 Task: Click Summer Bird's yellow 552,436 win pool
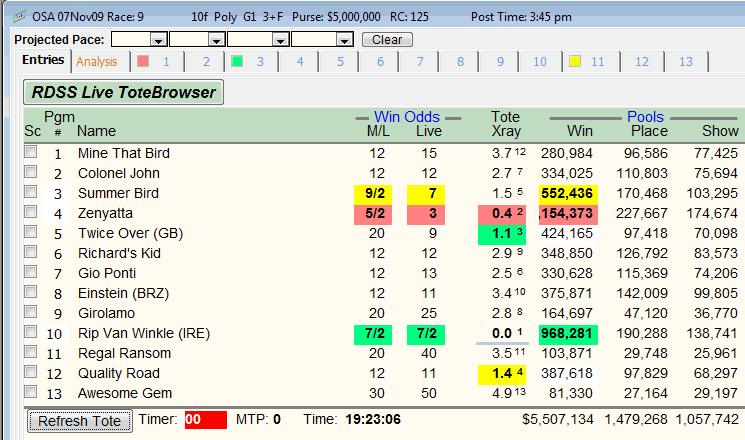tap(568, 194)
